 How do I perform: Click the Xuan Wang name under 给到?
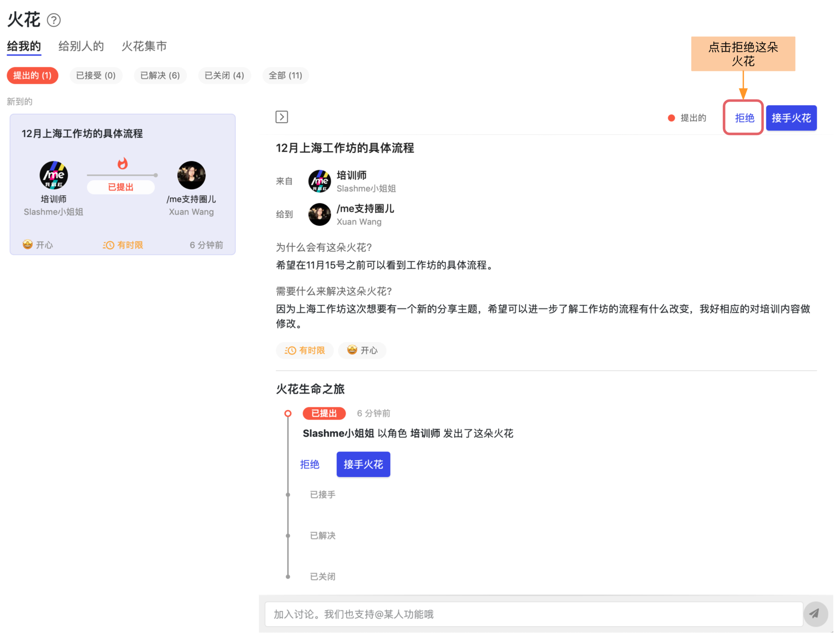point(359,222)
